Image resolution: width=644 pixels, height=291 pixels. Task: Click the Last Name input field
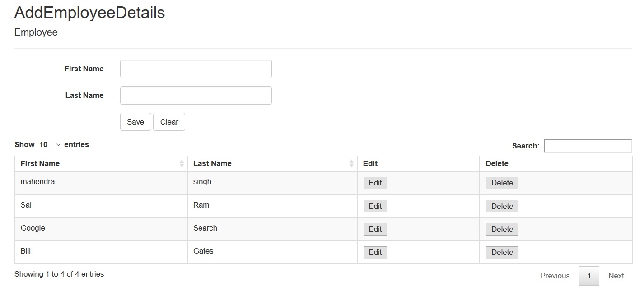[196, 95]
